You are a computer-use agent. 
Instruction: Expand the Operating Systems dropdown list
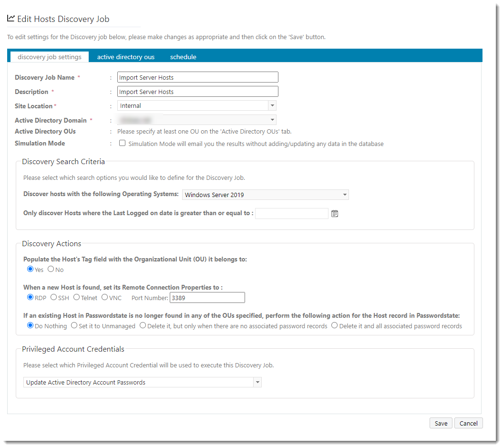[x=345, y=194]
